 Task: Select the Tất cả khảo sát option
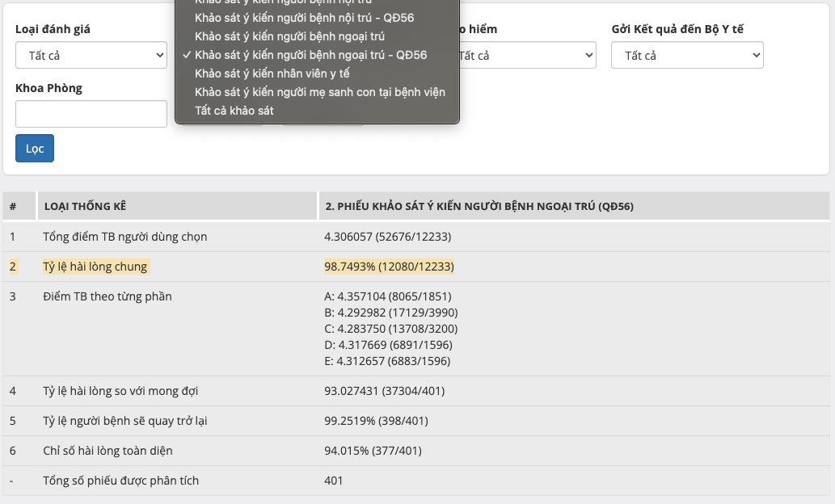pyautogui.click(x=234, y=111)
